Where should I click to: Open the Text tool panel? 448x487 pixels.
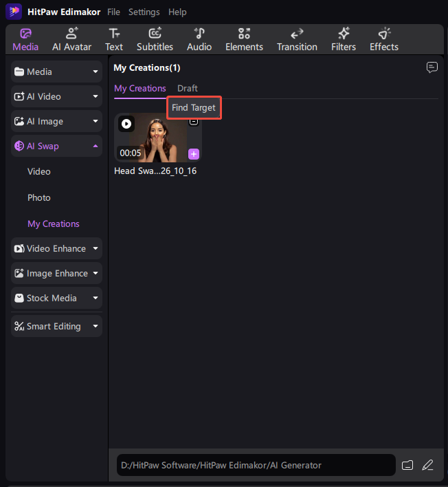(114, 40)
